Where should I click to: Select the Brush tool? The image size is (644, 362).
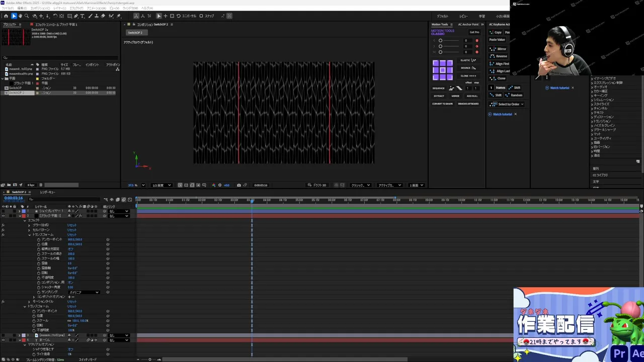click(90, 16)
